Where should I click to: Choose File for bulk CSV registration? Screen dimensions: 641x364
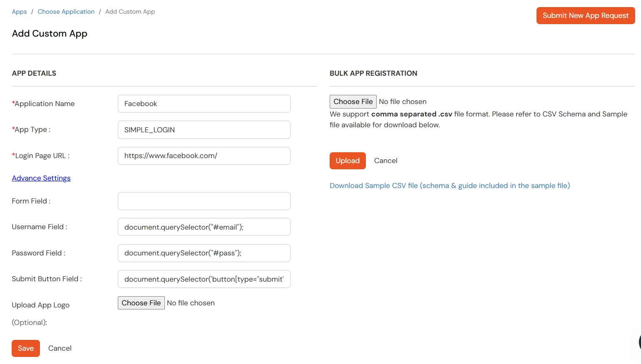353,102
